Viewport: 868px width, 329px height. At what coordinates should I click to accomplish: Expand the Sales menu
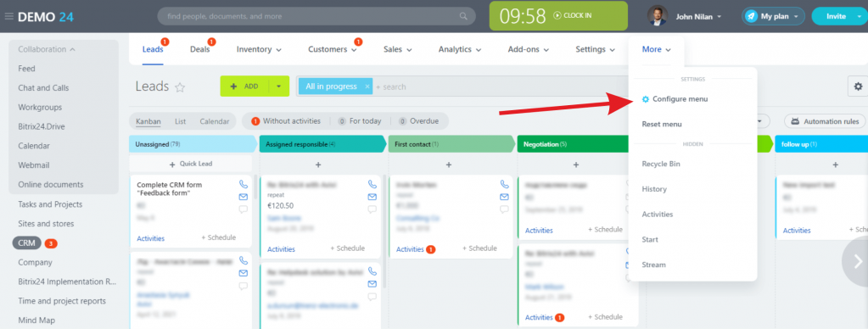coord(397,49)
